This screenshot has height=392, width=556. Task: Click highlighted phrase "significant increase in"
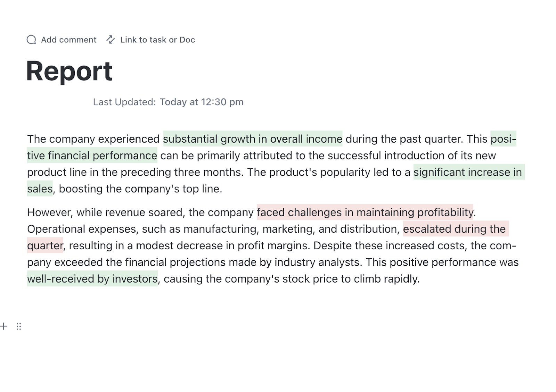pyautogui.click(x=468, y=172)
